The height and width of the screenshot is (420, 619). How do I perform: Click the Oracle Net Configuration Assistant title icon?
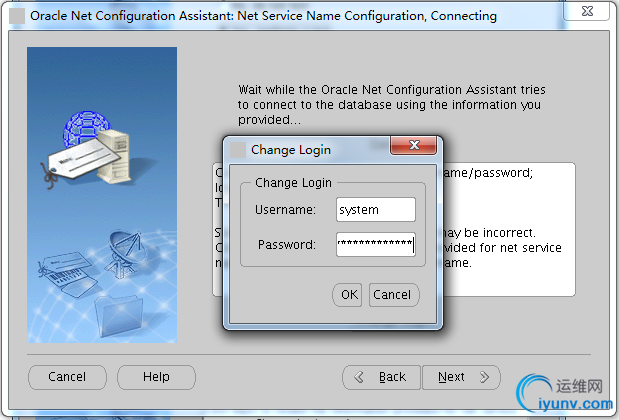click(x=17, y=16)
